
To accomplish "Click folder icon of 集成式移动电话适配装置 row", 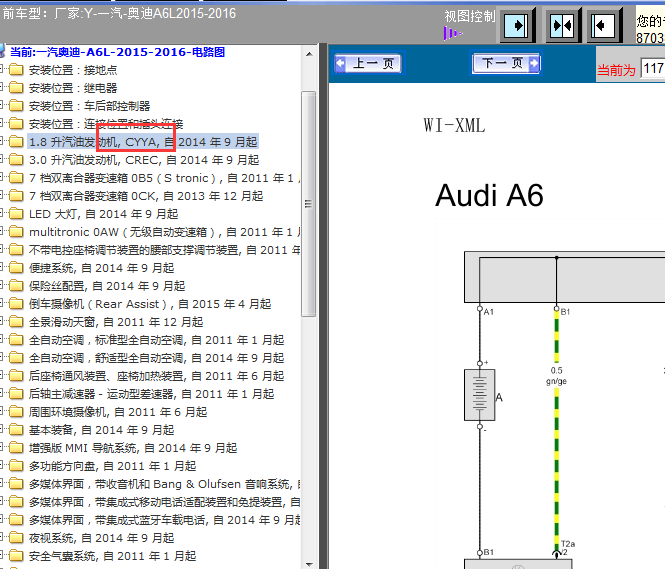I will point(16,502).
